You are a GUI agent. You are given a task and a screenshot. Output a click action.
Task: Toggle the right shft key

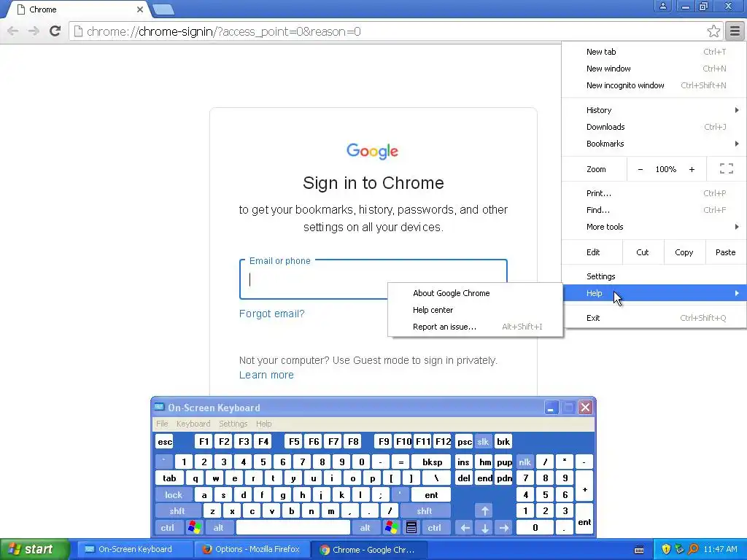pos(425,511)
